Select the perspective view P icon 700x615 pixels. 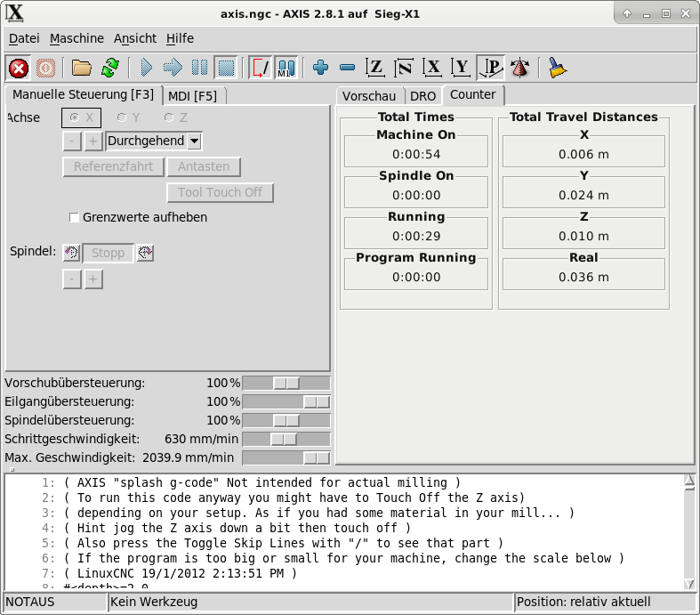(x=490, y=68)
